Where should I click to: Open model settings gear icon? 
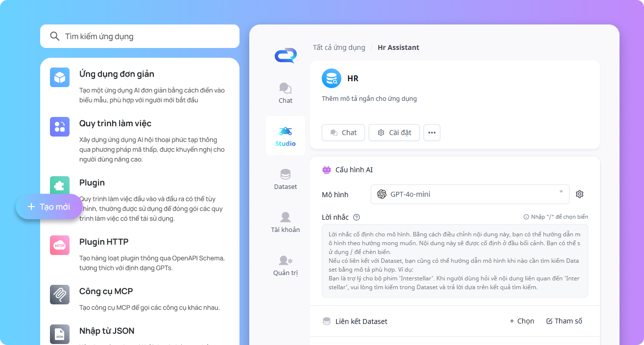[x=579, y=194]
